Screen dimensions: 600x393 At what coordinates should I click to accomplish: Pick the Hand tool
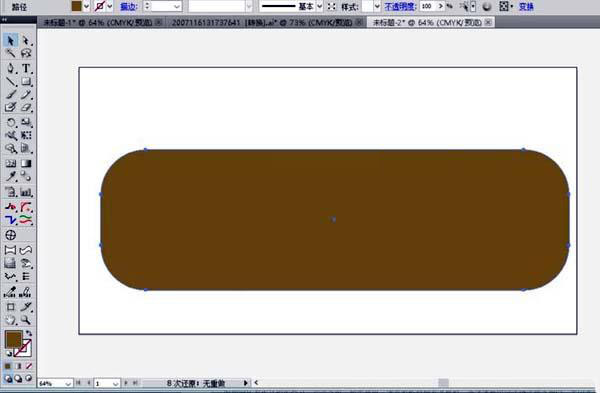pos(10,320)
